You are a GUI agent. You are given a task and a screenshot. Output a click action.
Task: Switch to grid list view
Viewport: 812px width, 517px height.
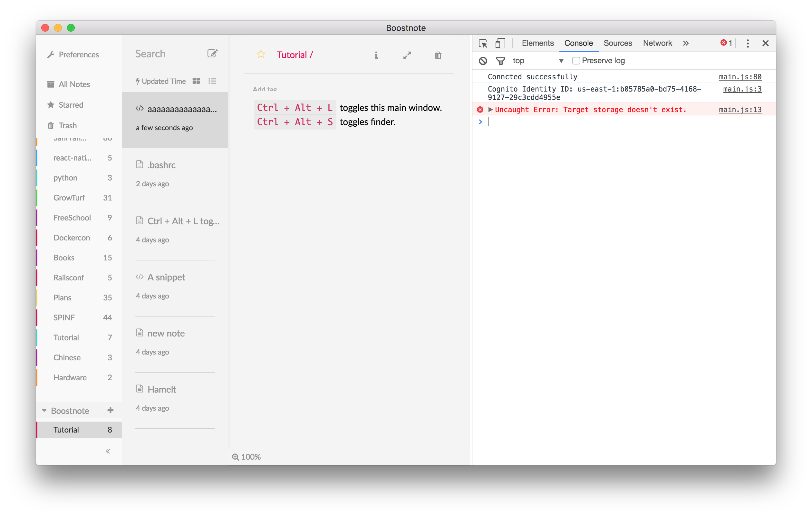(x=196, y=81)
